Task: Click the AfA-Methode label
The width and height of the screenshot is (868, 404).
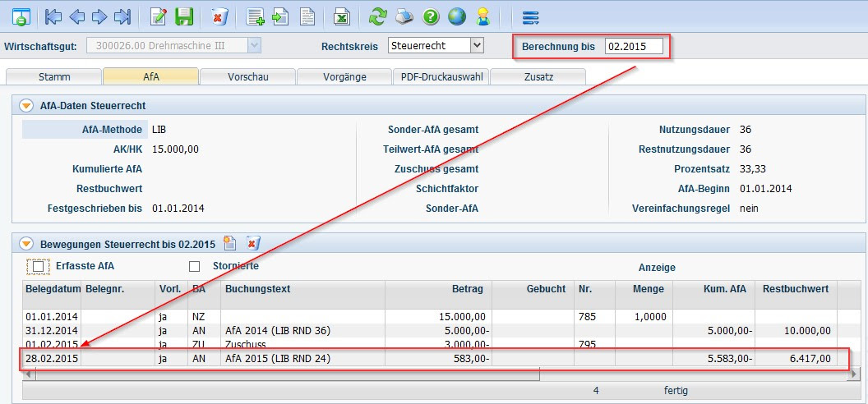Action: (112, 129)
